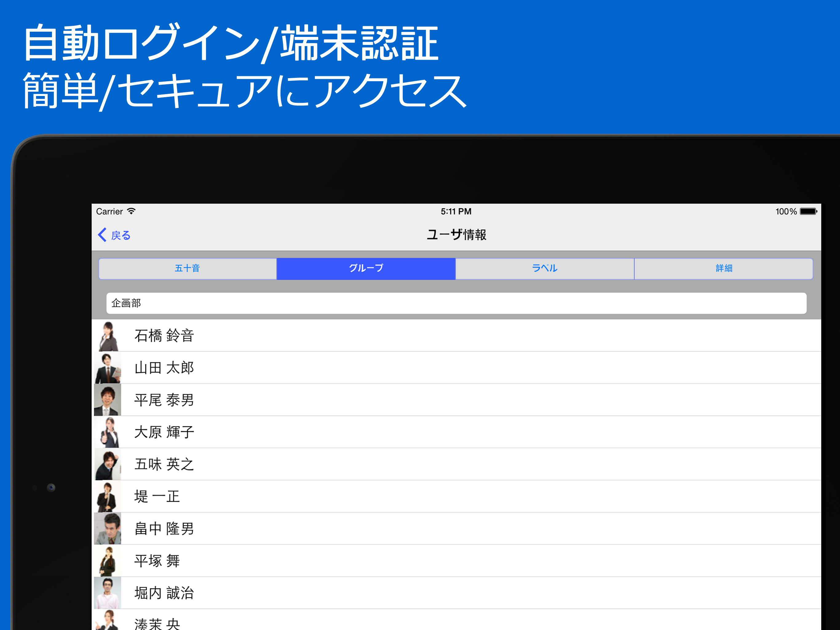This screenshot has height=630, width=840.
Task: Click the ユーザ情報 title
Action: tap(456, 234)
